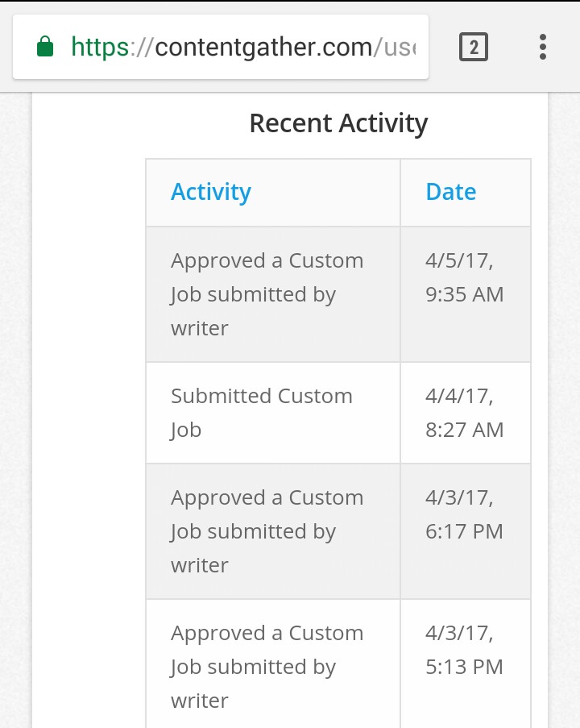The height and width of the screenshot is (728, 580).
Task: Tap the word "writer" in the first activity row
Action: pyautogui.click(x=200, y=328)
